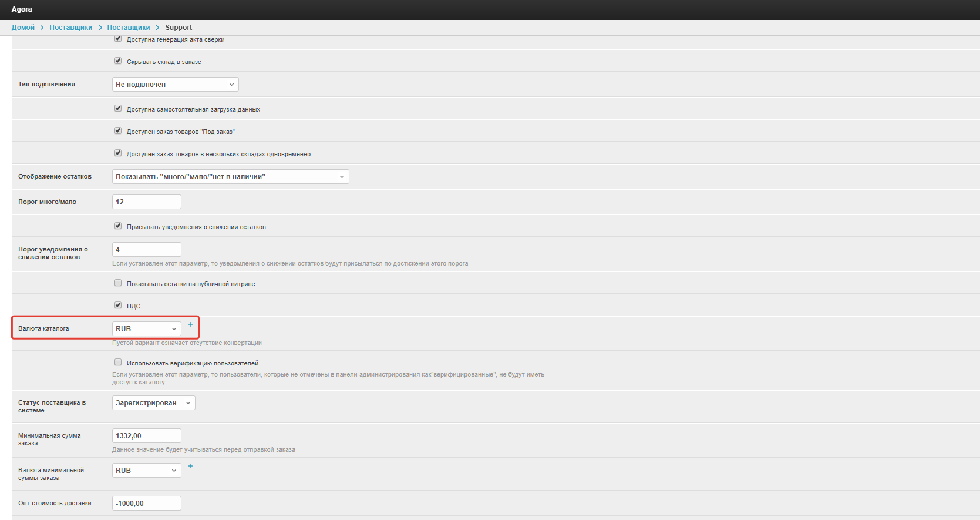Click plus icon beside Валюта каталога
980x520 pixels.
[x=190, y=324]
